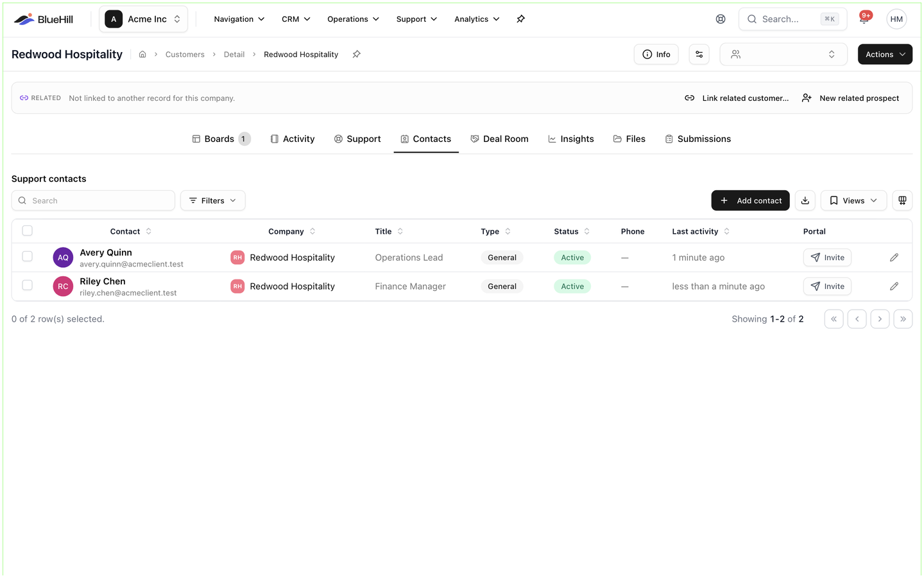The width and height of the screenshot is (924, 578).
Task: Go to the previous page of contacts
Action: coord(857,319)
